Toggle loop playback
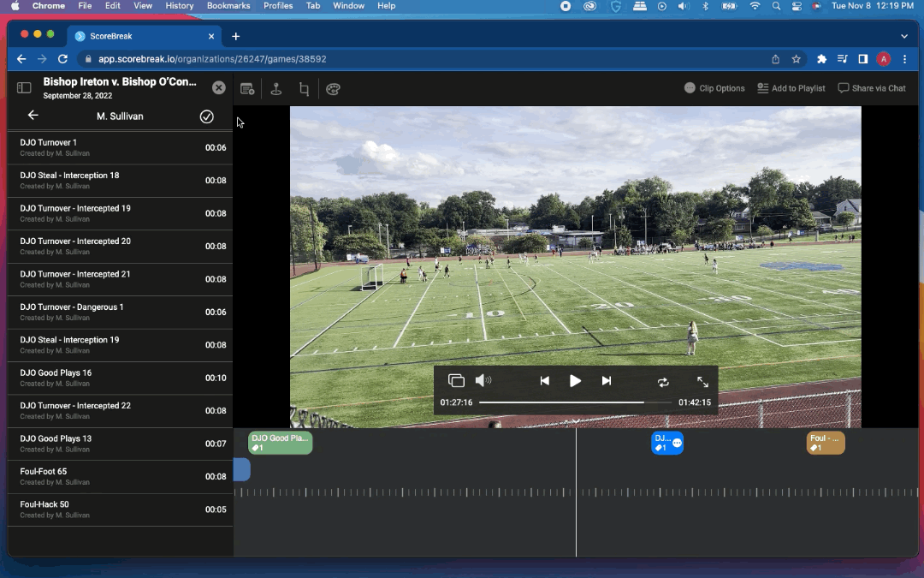 pos(663,382)
